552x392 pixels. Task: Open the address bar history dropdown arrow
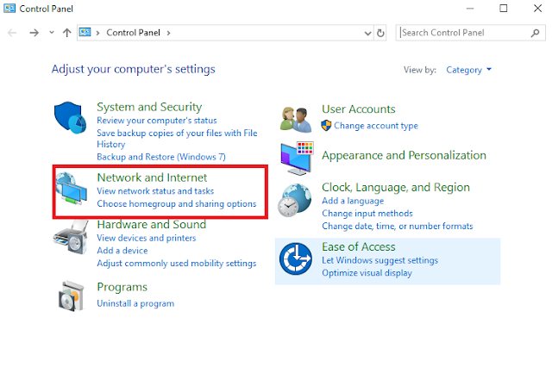tap(367, 34)
